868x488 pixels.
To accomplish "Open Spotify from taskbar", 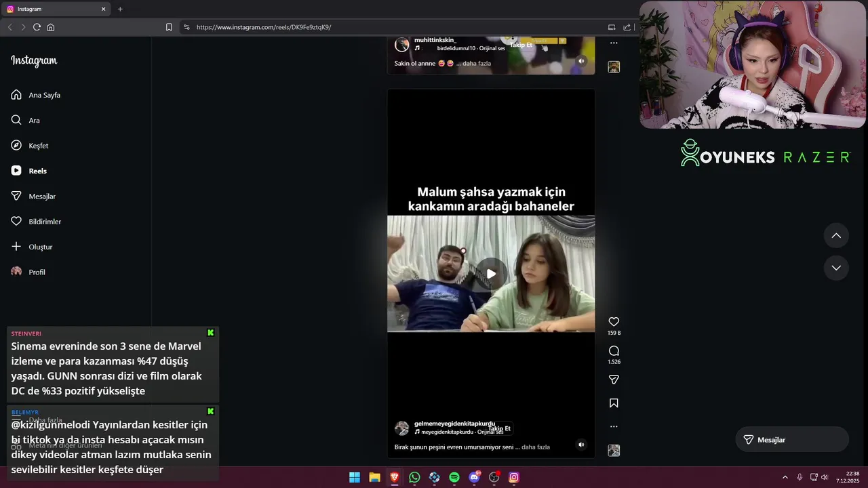I will tap(454, 477).
